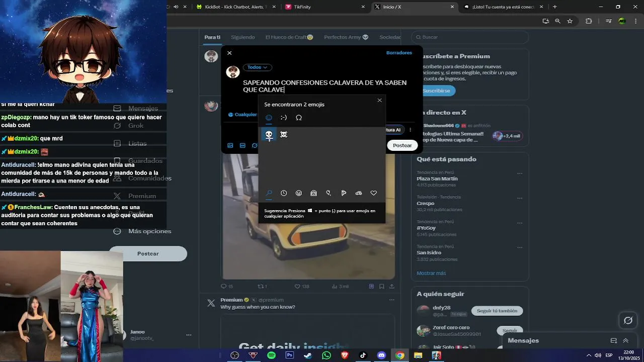
Task: Open transportation and places car category
Action: [359, 193]
